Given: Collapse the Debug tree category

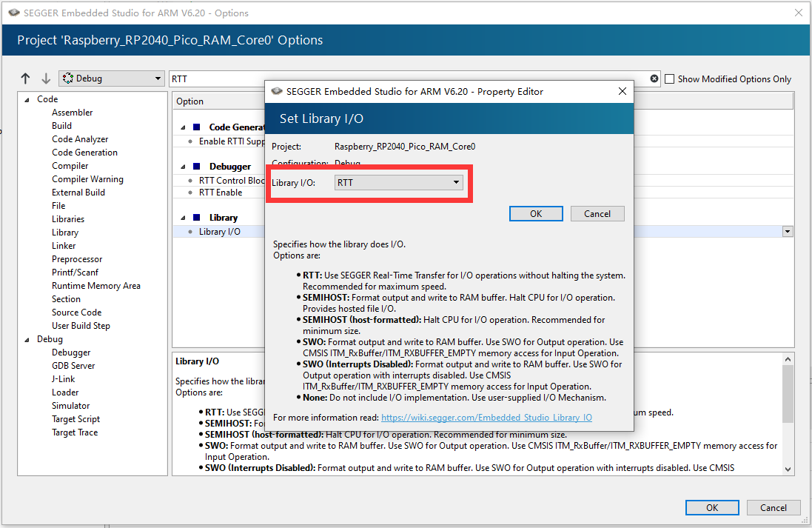Looking at the screenshot, I should click(27, 339).
